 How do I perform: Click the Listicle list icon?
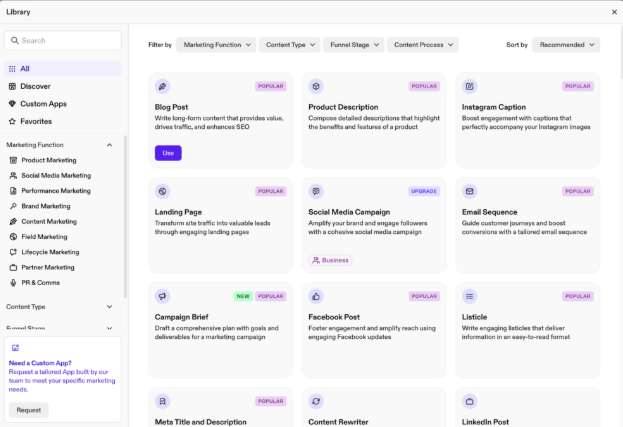(x=470, y=296)
